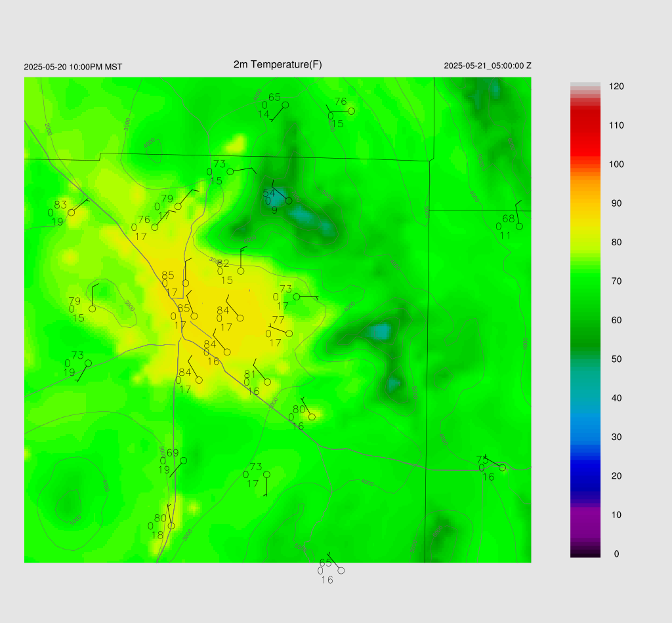The width and height of the screenshot is (672, 623).
Task: Click the 60 label on the color bar
Action: (x=616, y=320)
